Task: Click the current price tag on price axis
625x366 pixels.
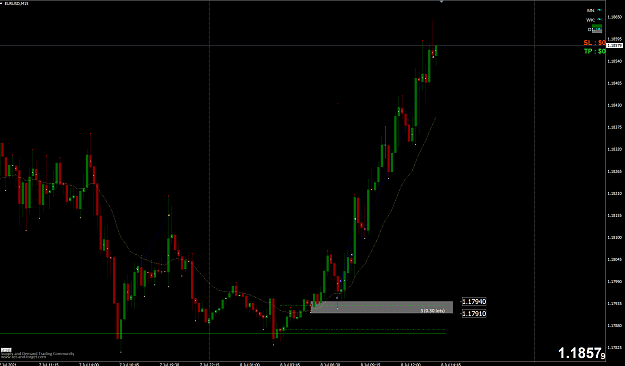Action: coord(614,46)
